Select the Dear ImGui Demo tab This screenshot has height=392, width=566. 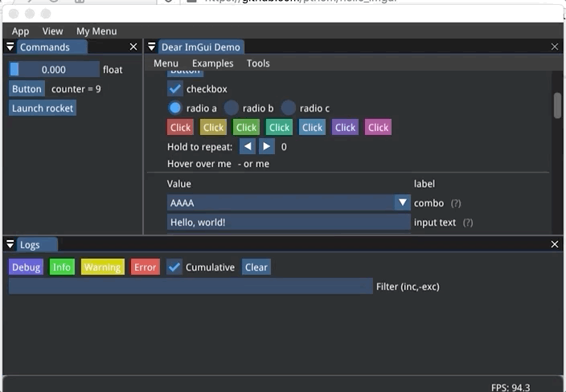[201, 47]
